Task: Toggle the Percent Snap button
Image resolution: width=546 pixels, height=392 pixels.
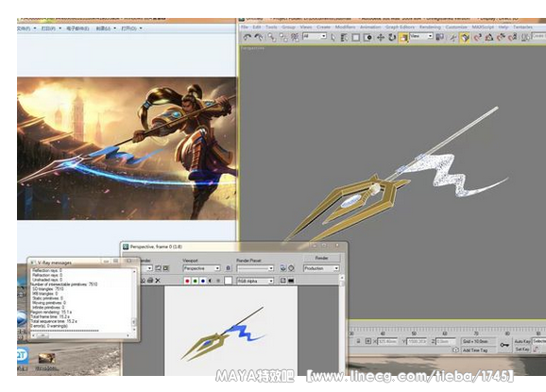Action: pyautogui.click(x=501, y=37)
